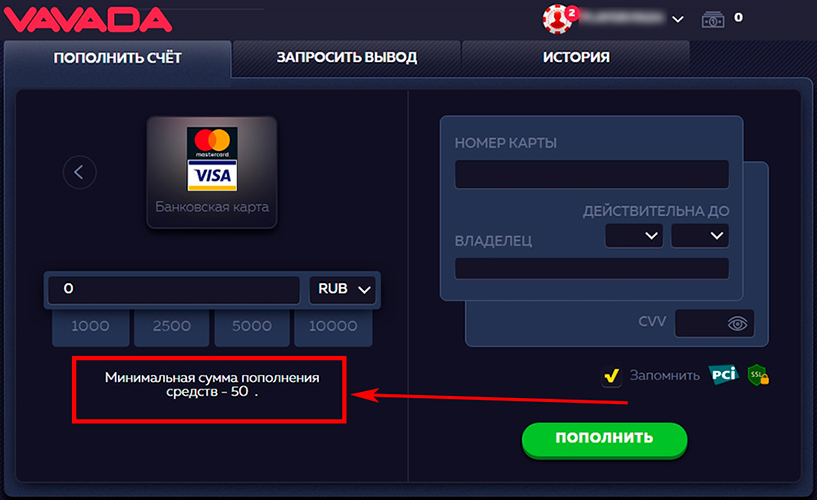The width and height of the screenshot is (817, 500).
Task: Click the back arrow circle icon
Action: [x=79, y=172]
